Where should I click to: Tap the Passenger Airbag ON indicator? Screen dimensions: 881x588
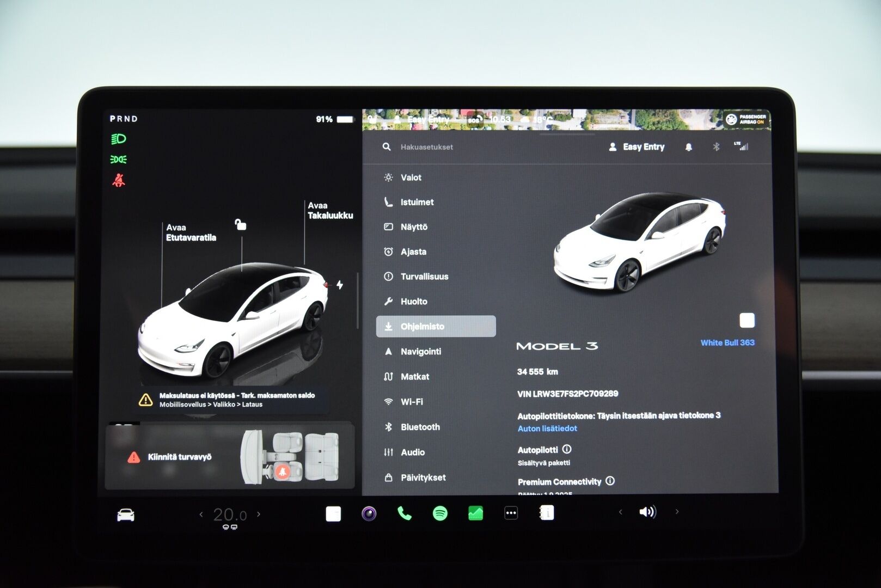click(747, 119)
